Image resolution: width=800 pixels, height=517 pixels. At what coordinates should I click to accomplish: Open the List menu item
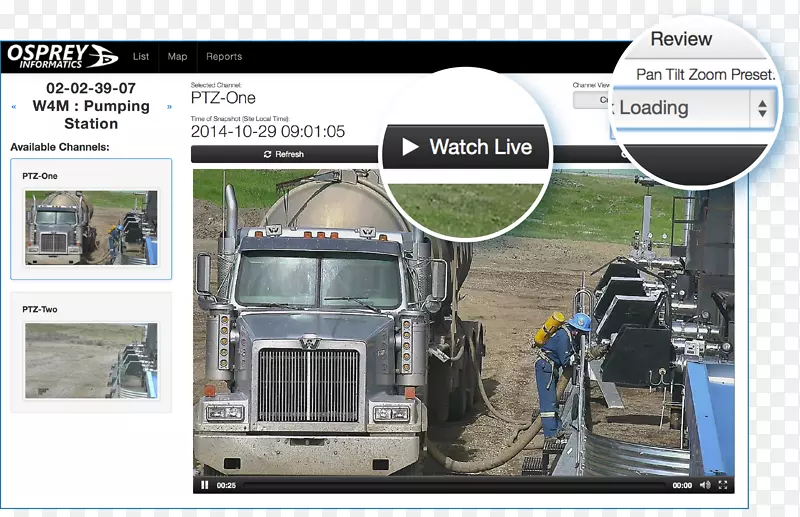141,57
